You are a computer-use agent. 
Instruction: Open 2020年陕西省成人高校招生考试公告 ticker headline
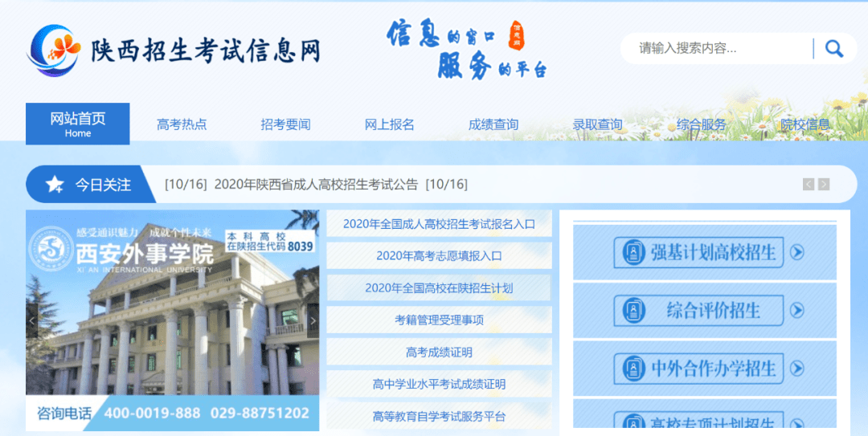(316, 184)
